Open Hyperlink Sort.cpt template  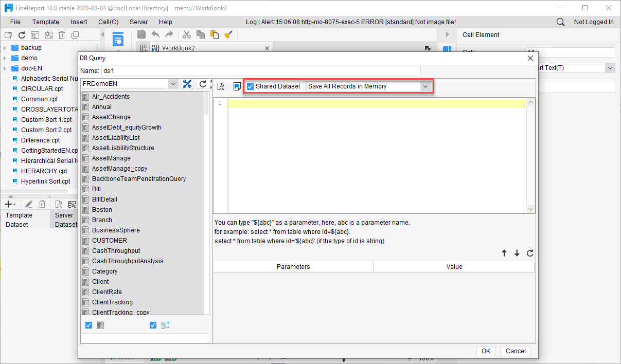point(45,181)
